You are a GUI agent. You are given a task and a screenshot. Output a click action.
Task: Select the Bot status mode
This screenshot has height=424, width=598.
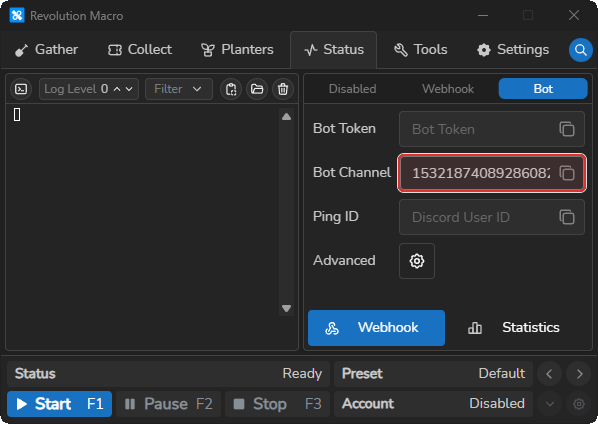[x=543, y=89]
